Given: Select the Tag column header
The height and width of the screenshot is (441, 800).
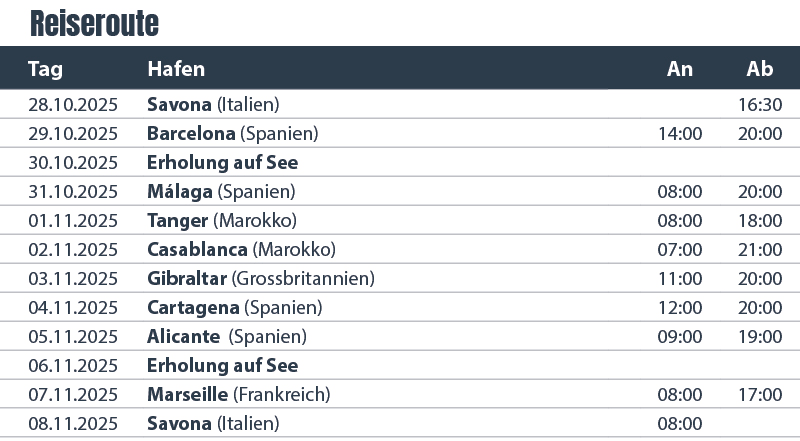Looking at the screenshot, I should pyautogui.click(x=46, y=69).
